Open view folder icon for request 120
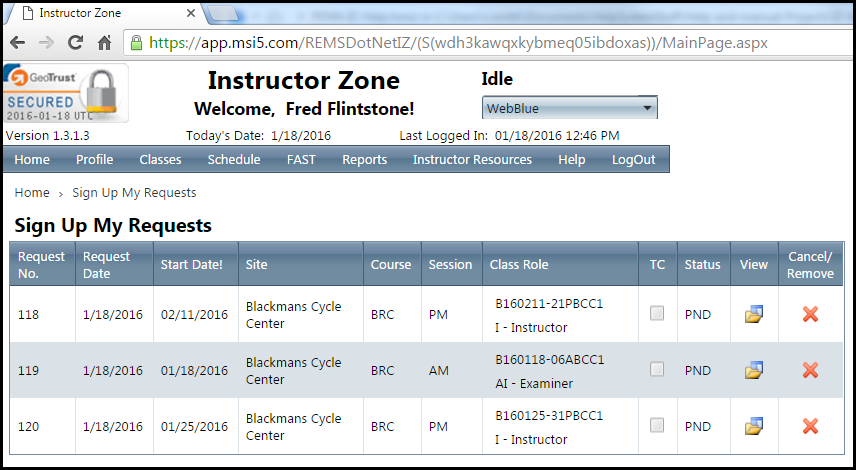The width and height of the screenshot is (856, 470). click(x=754, y=427)
